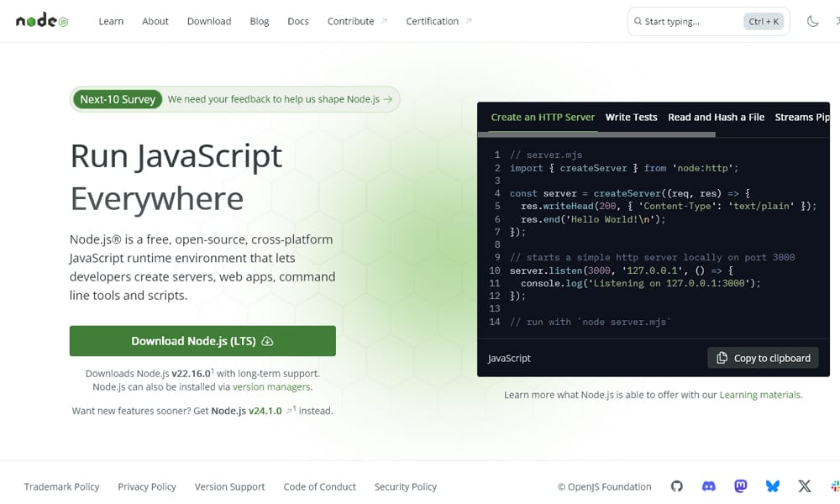Click the download cloud icon on the LTS button
Image resolution: width=840 pixels, height=504 pixels.
coord(267,340)
